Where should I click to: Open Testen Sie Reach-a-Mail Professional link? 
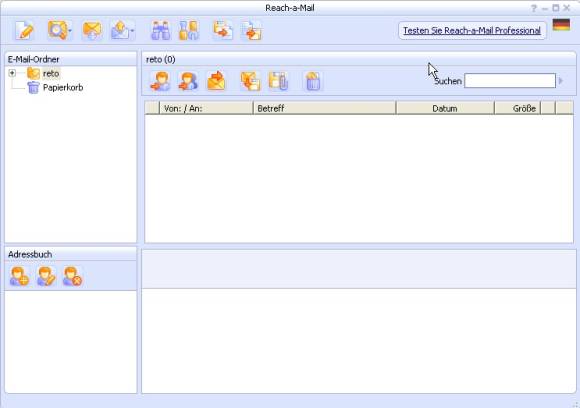472,31
